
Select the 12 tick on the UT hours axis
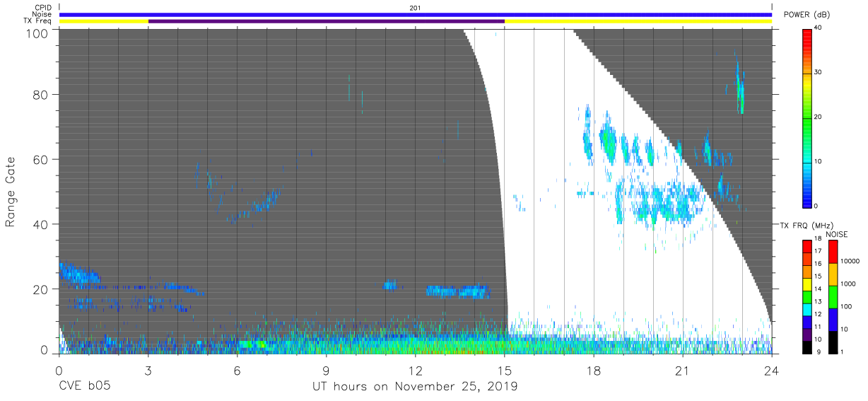415,370
